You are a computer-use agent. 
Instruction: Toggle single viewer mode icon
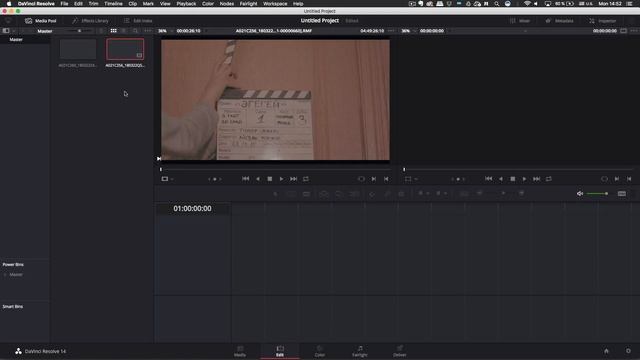623,31
